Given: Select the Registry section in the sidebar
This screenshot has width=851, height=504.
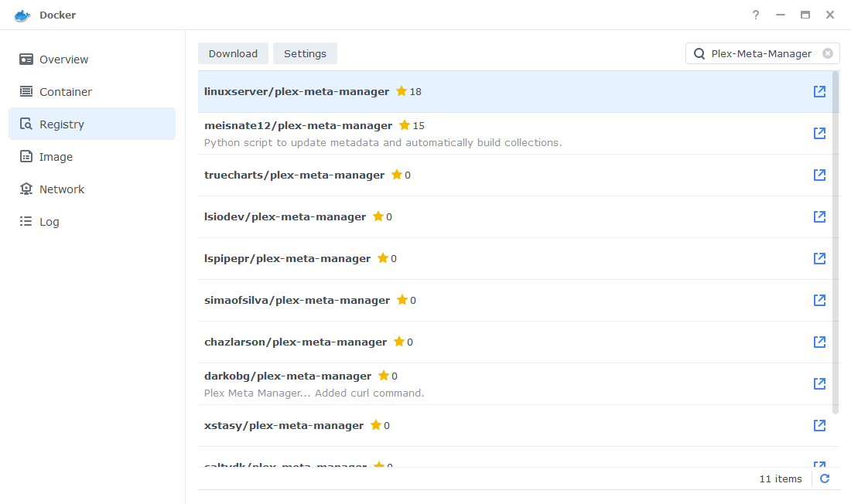Looking at the screenshot, I should click(x=92, y=124).
